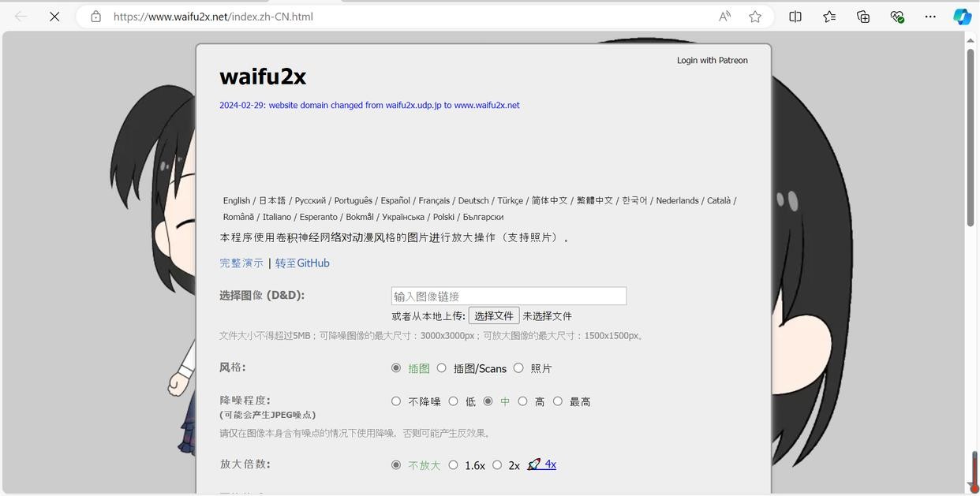This screenshot has width=980, height=496.
Task: Switch language to 繁體中文
Action: [x=594, y=201]
